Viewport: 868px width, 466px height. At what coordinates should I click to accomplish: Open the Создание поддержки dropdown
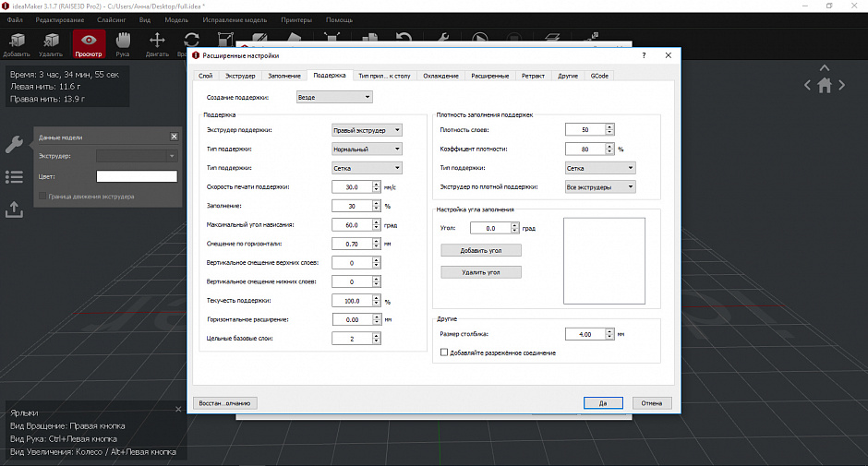[334, 98]
